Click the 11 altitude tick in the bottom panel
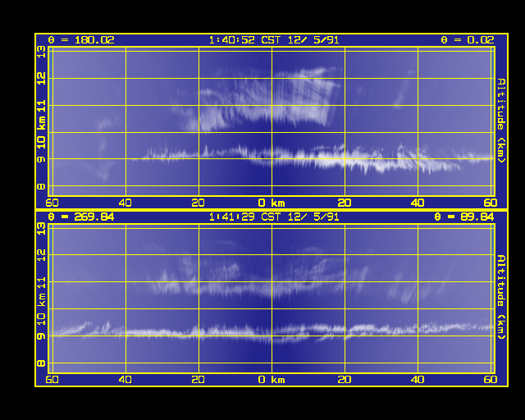This screenshot has width=525, height=420. pyautogui.click(x=41, y=283)
